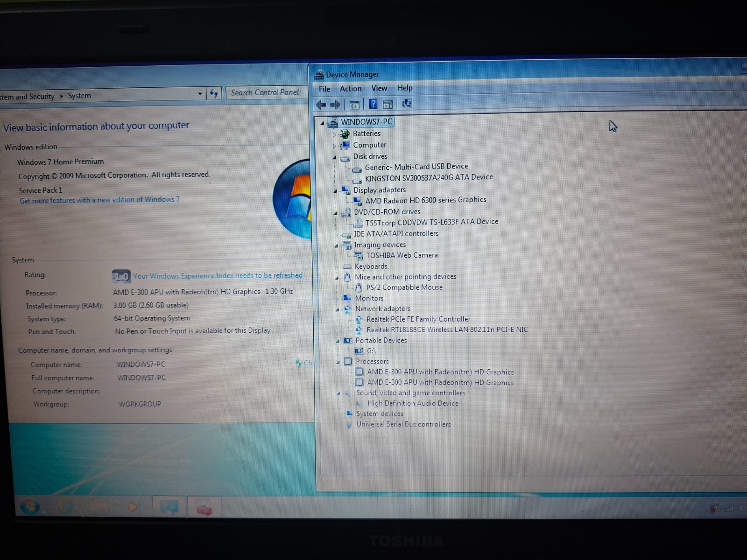Collapse the Network adapters node
This screenshot has height=560, width=747.
click(x=337, y=310)
